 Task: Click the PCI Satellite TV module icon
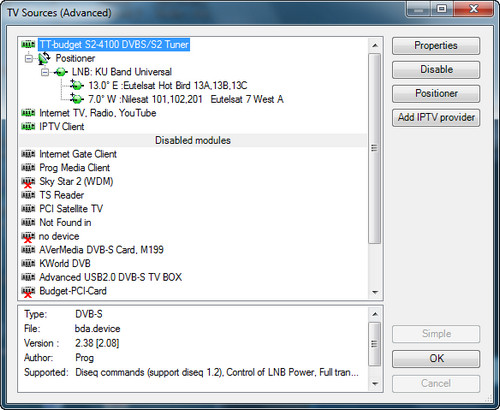pos(28,209)
